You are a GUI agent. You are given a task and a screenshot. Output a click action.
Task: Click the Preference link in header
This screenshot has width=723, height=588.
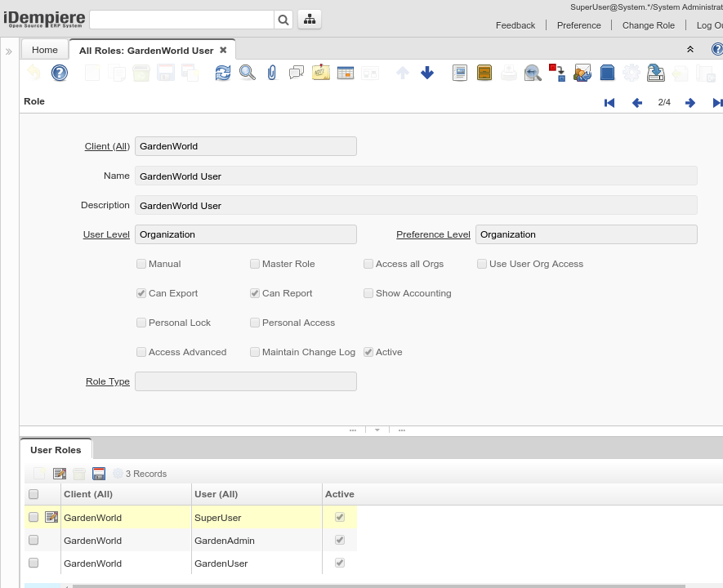pyautogui.click(x=578, y=25)
